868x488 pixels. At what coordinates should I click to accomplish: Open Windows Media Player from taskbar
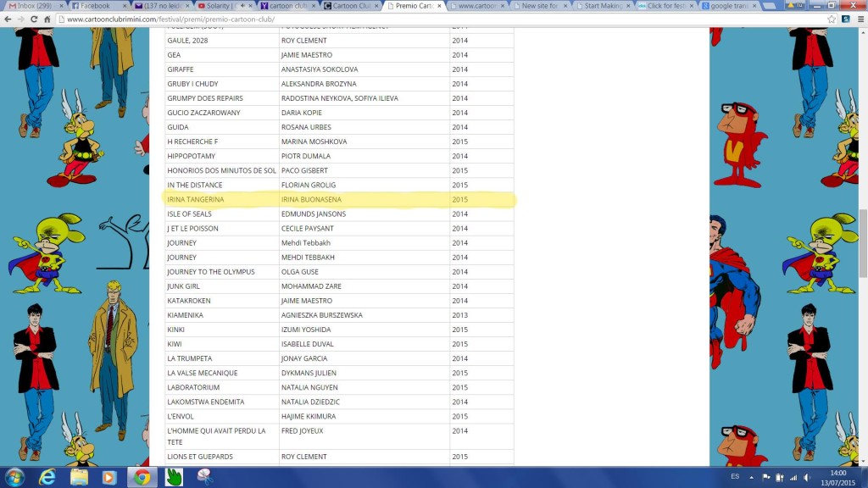pos(109,478)
